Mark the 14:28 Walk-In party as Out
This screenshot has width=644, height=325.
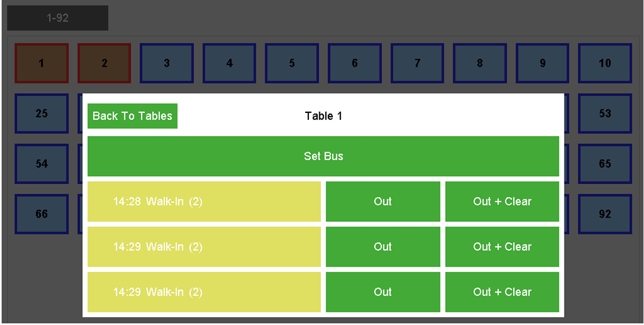pyautogui.click(x=382, y=201)
